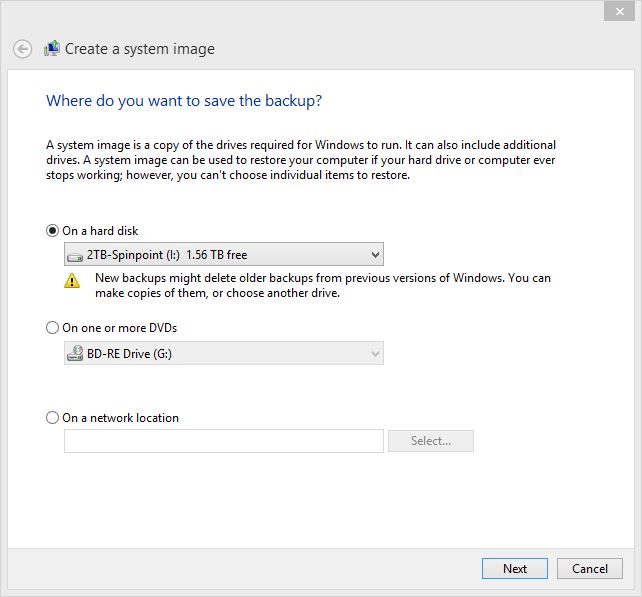Expand the BD-RE Drive dropdown arrow
The width and height of the screenshot is (642, 597).
click(375, 353)
